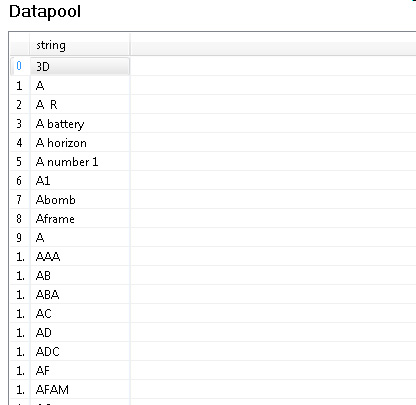
Task: Select the 'Abomb' cell
Action: click(x=80, y=200)
